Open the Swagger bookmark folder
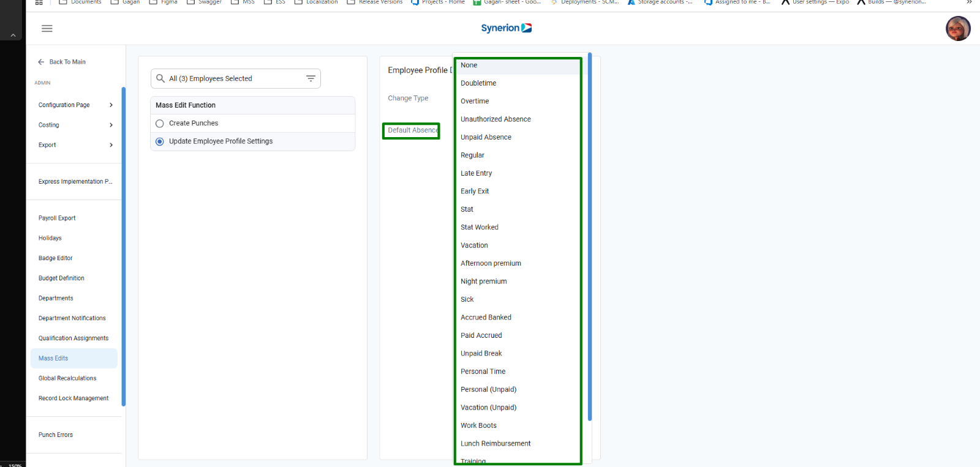The image size is (980, 467). click(204, 2)
